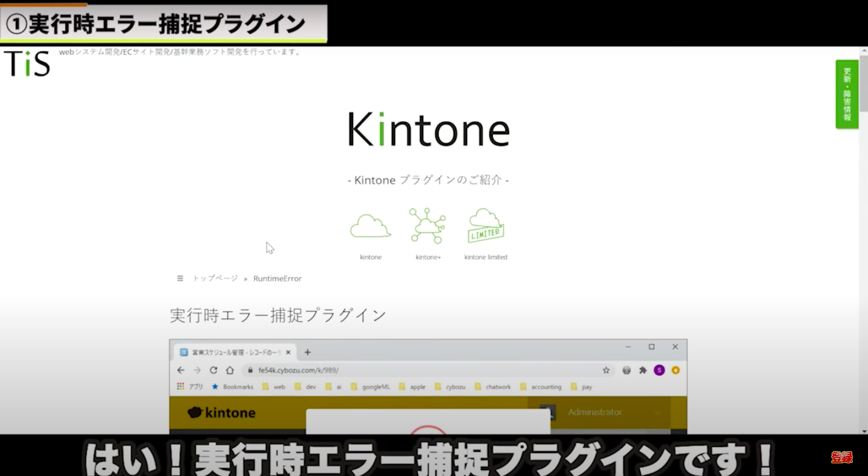Click the purple S profile avatar
Viewport: 868px width, 476px height.
pyautogui.click(x=659, y=370)
